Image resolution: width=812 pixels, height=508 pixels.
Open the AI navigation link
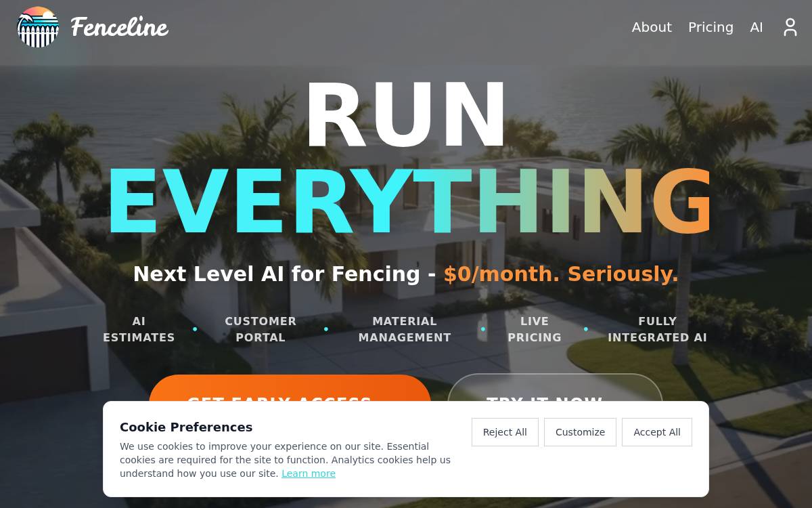757,27
